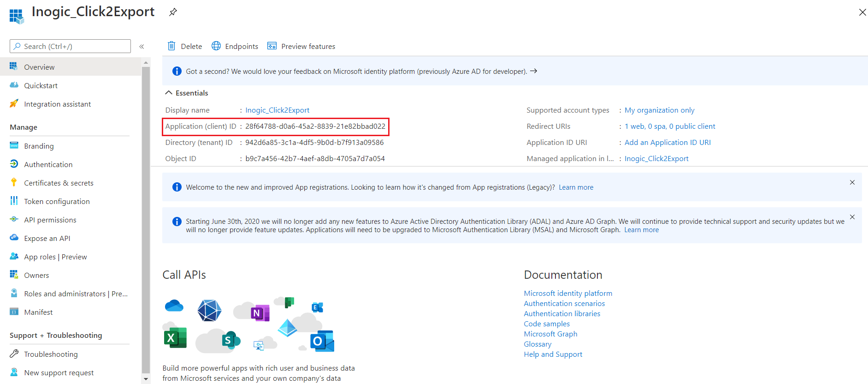The image size is (868, 384).
Task: Select Manifest in the sidebar
Action: click(38, 312)
